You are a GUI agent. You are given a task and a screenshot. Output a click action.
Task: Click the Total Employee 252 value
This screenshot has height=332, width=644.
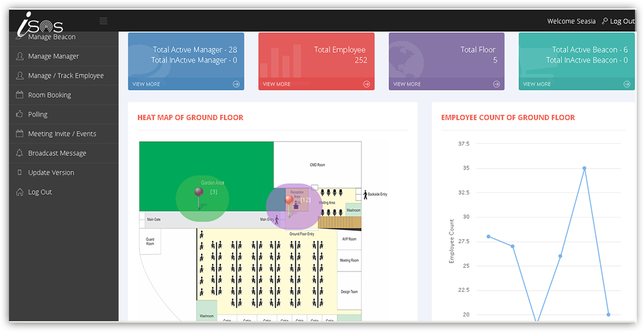(x=361, y=60)
